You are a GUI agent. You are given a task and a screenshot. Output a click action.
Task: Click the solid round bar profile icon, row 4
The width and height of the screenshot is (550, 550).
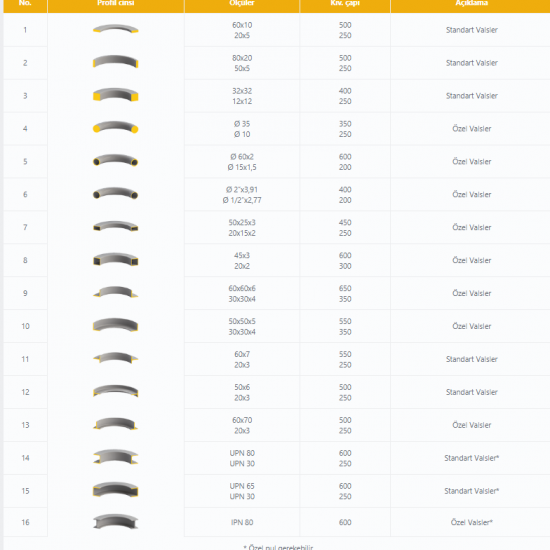click(x=115, y=127)
